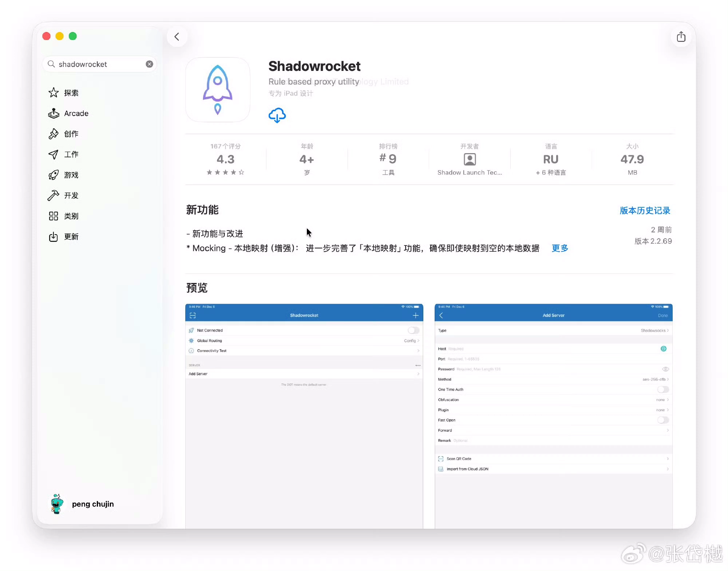The image size is (728, 571).
Task: Open the first preview screenshot
Action: pyautogui.click(x=304, y=416)
